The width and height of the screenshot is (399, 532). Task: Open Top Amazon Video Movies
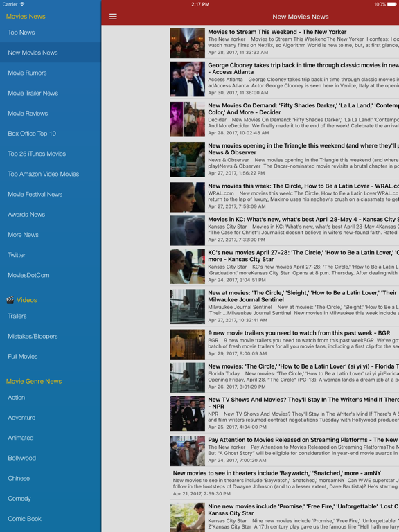pyautogui.click(x=51, y=174)
